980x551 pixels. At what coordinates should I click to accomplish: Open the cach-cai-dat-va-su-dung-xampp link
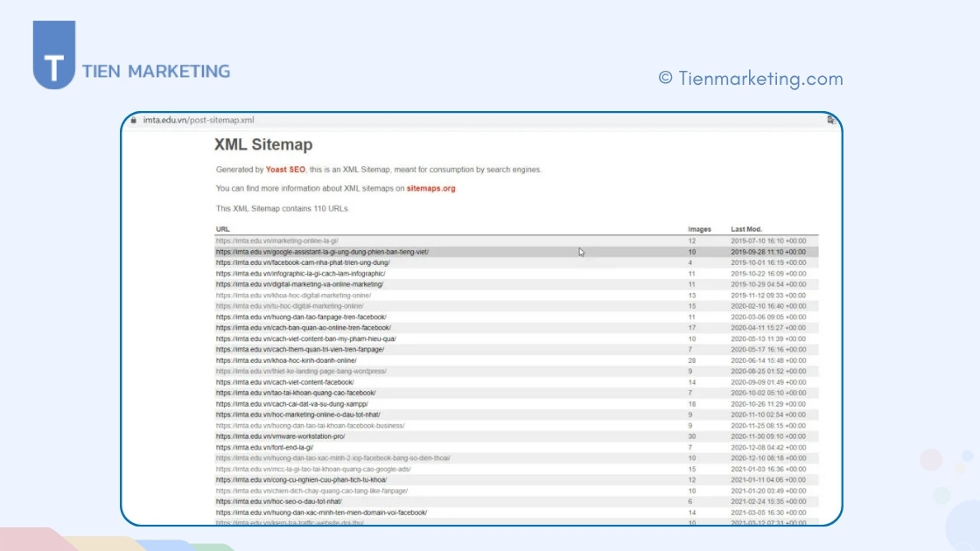(x=291, y=404)
